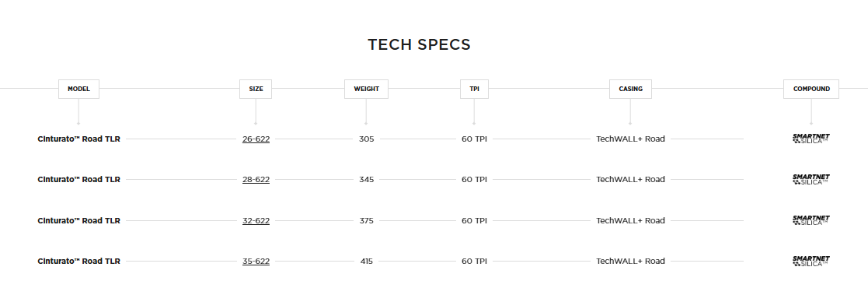This screenshot has width=868, height=302.
Task: Click the WEIGHT column header
Action: 367,89
